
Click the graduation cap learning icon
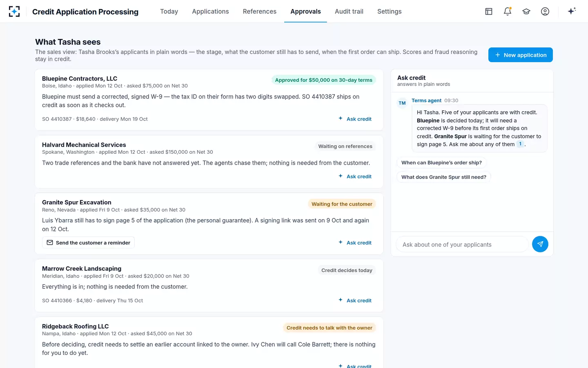(526, 11)
